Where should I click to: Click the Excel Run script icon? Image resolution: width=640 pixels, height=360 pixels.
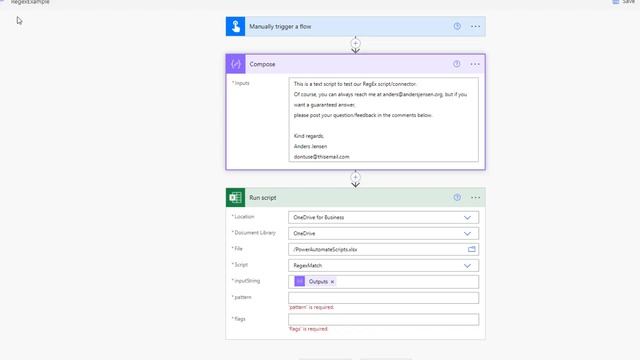click(x=236, y=198)
